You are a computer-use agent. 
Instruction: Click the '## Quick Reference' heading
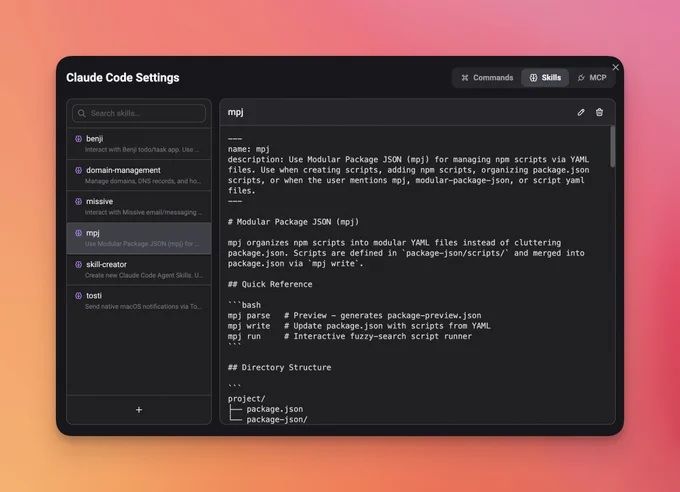(270, 284)
